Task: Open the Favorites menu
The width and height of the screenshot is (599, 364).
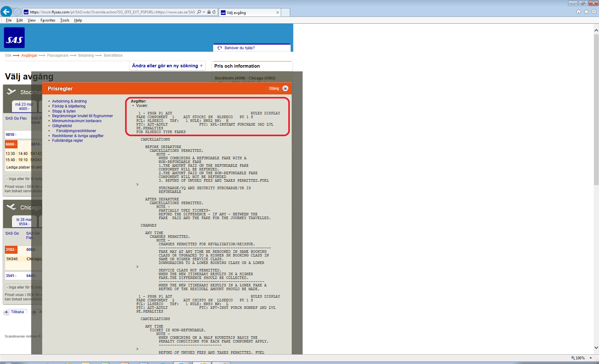Action: (48, 20)
